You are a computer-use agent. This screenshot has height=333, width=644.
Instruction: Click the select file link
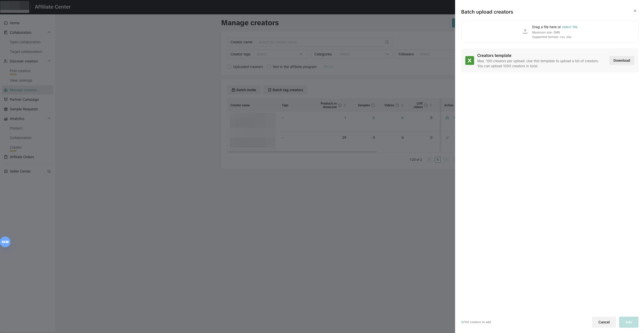pos(569,27)
